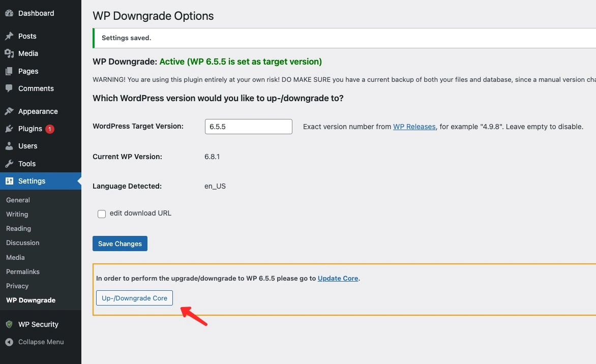Open the Plugins menu label
The image size is (596, 364).
click(x=30, y=129)
